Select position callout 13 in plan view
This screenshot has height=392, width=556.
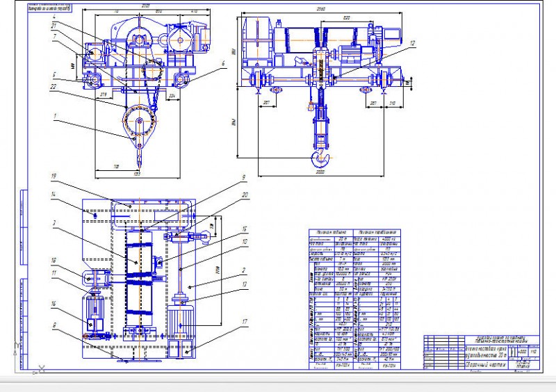tap(245, 284)
